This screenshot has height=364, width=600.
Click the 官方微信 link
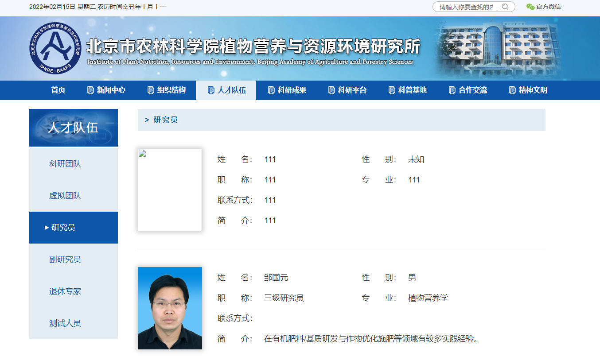click(549, 7)
